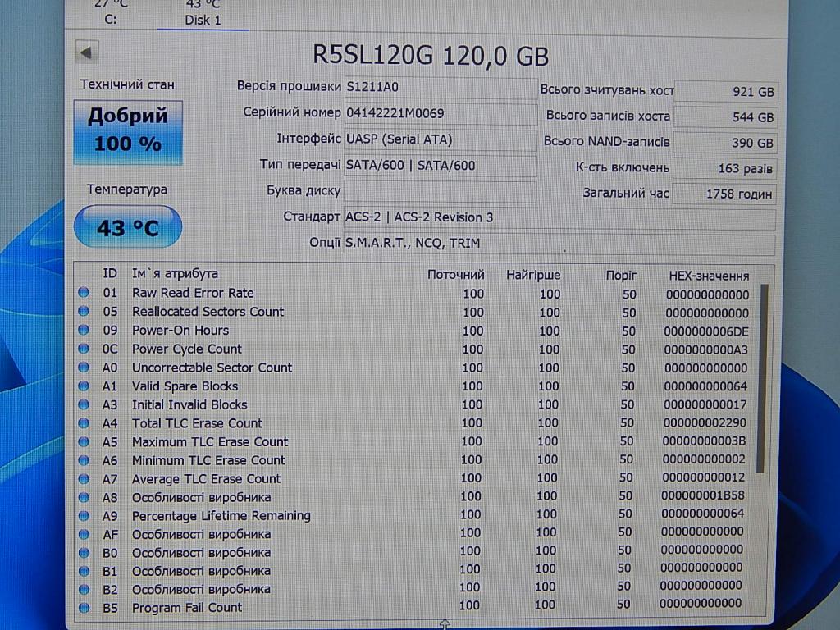Click the R5SL120G 120,0 GB disk title
Image resolution: width=840 pixels, height=630 pixels.
pyautogui.click(x=431, y=55)
